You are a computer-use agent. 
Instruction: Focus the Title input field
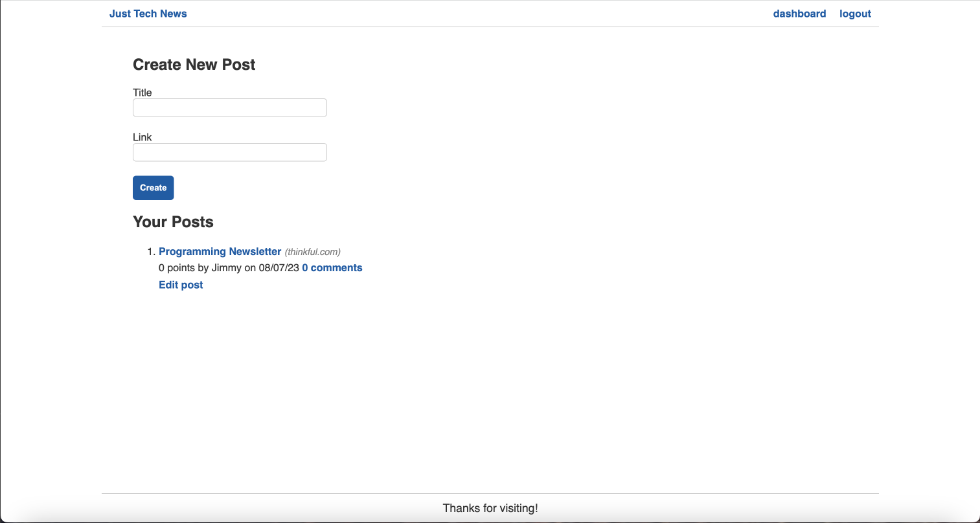click(x=230, y=108)
